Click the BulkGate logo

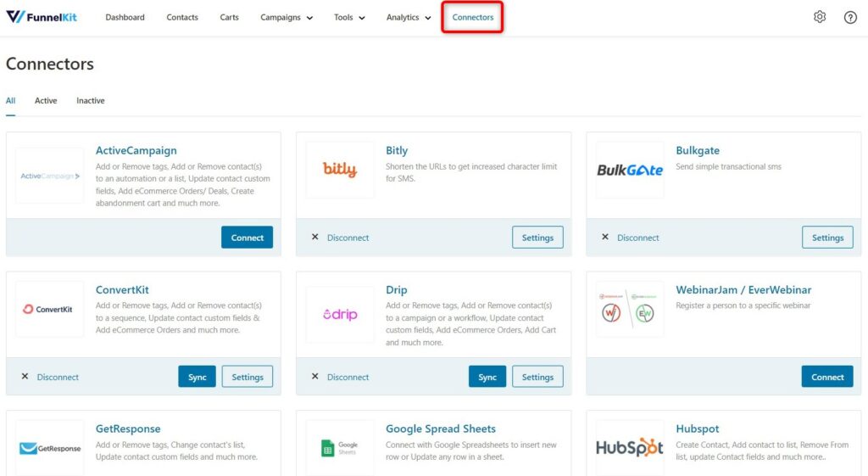click(x=630, y=170)
